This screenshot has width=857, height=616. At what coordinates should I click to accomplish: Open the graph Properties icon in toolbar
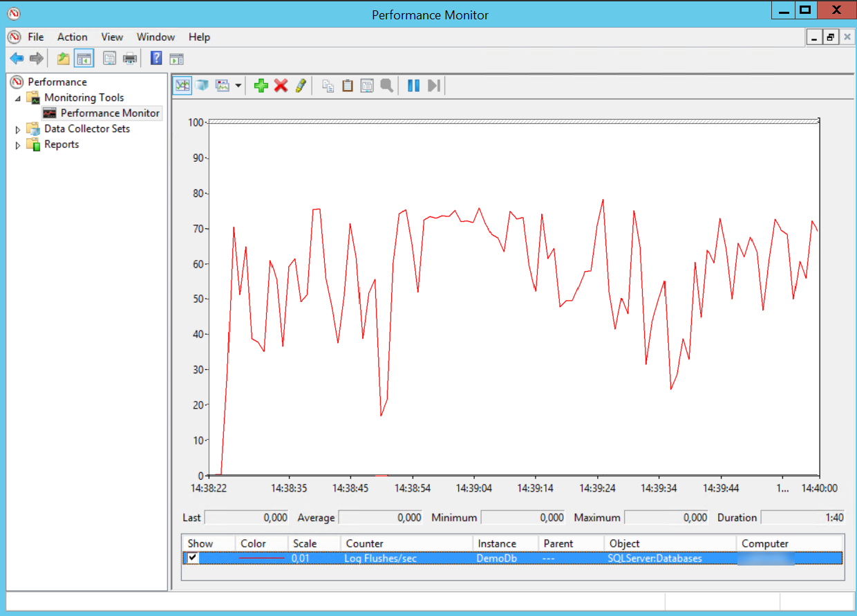tap(367, 86)
